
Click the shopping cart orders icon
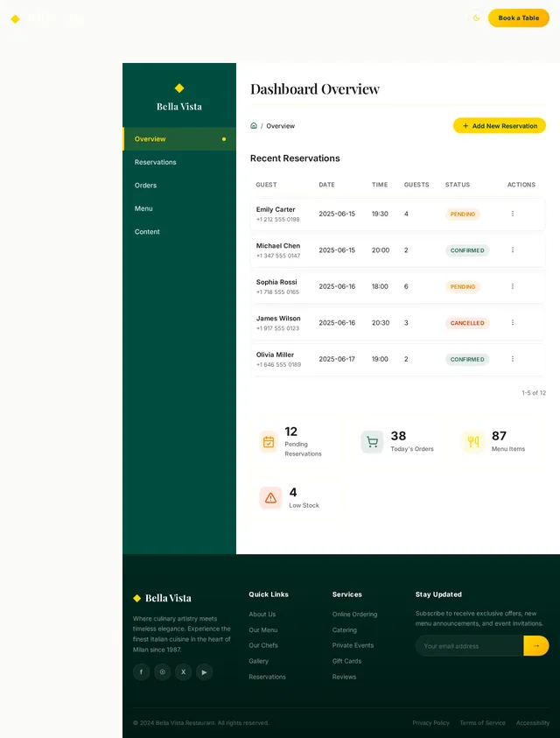coord(372,442)
